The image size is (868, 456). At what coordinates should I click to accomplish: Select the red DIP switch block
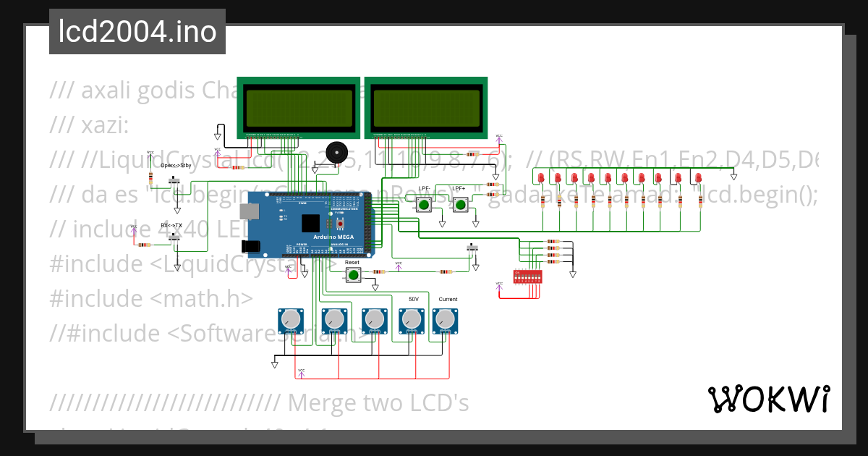[527, 276]
